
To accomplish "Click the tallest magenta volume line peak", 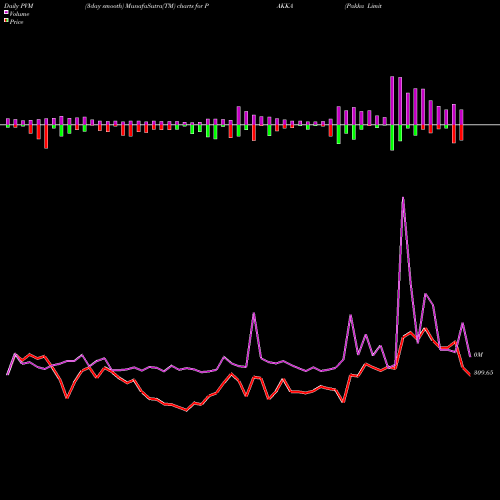I will click(x=403, y=198).
